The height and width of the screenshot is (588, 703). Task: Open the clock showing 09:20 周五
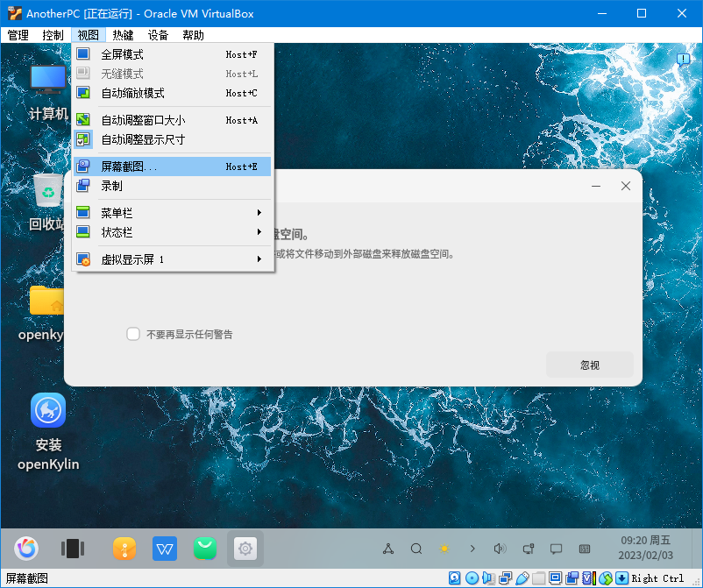(x=646, y=548)
